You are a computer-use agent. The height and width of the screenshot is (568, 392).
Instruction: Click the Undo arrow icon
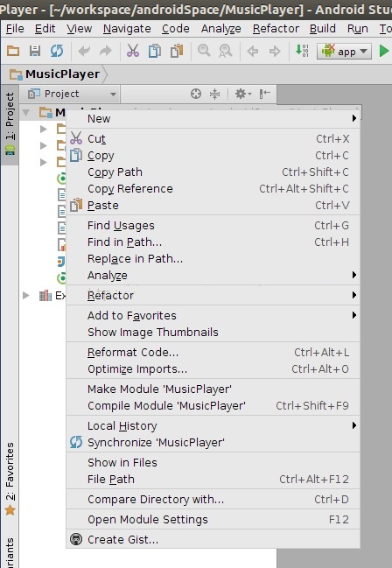(x=84, y=51)
